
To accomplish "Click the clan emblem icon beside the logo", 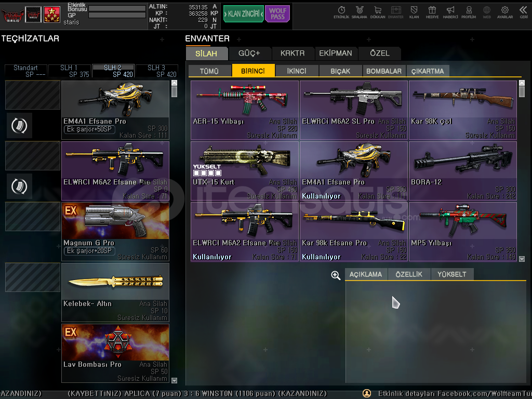I will 33,15.
